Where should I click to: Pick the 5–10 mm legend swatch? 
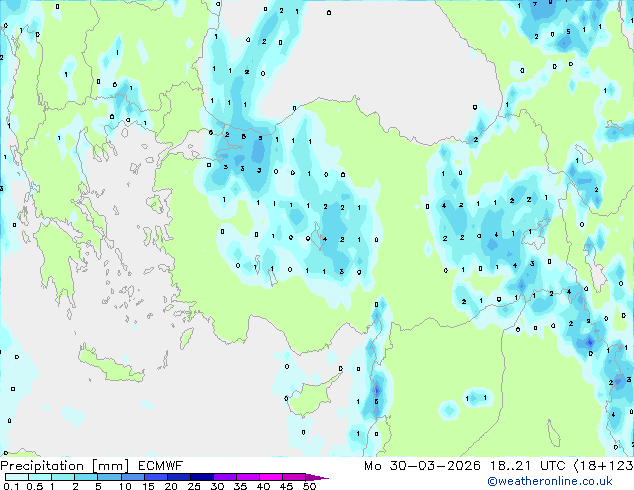click(x=110, y=477)
